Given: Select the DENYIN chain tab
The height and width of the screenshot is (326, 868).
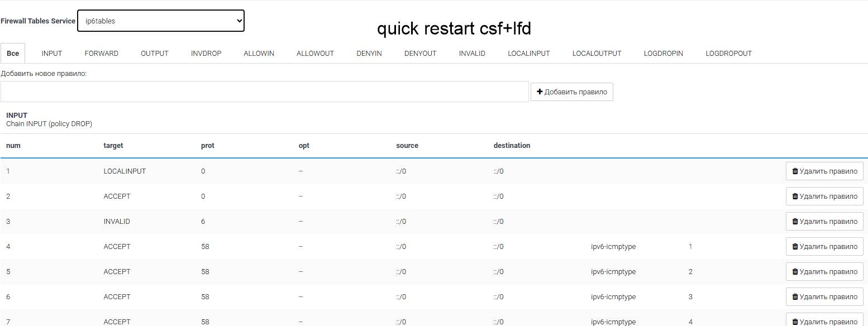Looking at the screenshot, I should (x=369, y=53).
